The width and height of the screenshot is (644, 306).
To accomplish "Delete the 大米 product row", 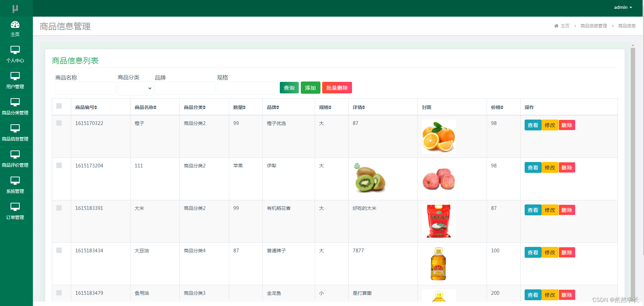I will [x=567, y=210].
